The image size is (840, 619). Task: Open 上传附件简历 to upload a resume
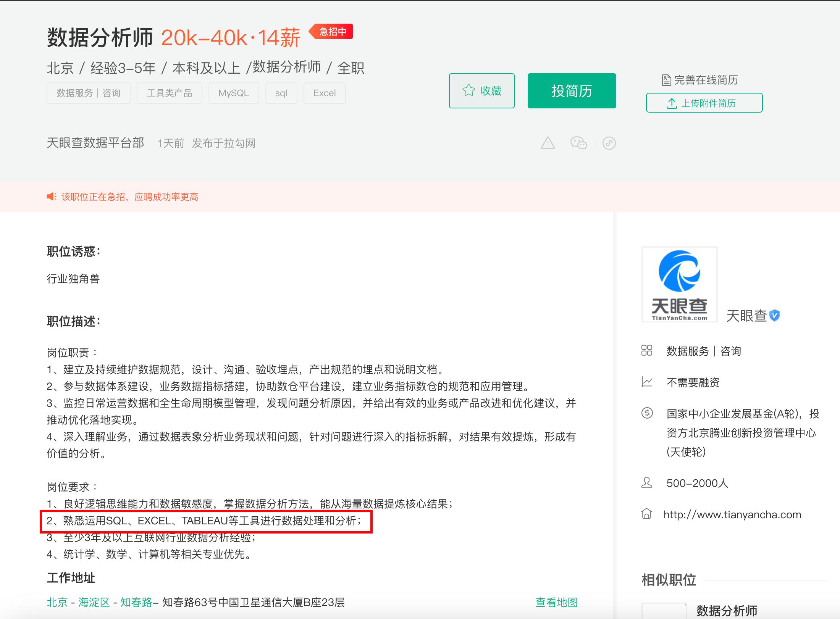[x=704, y=103]
